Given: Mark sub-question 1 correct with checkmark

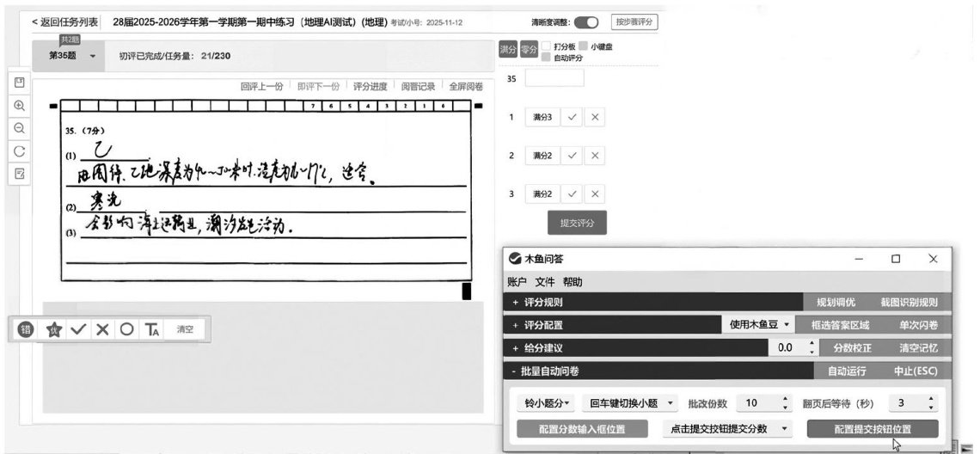Looking at the screenshot, I should coord(573,117).
